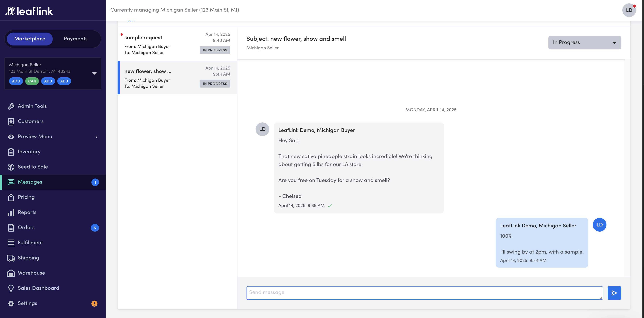The width and height of the screenshot is (644, 318).
Task: Send the message with the arrow button
Action: (614, 293)
